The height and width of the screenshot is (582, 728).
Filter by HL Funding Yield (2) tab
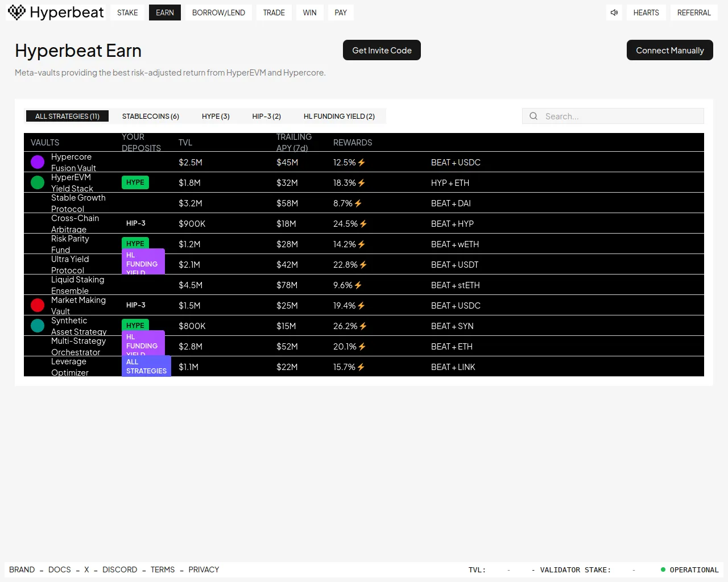pos(339,116)
